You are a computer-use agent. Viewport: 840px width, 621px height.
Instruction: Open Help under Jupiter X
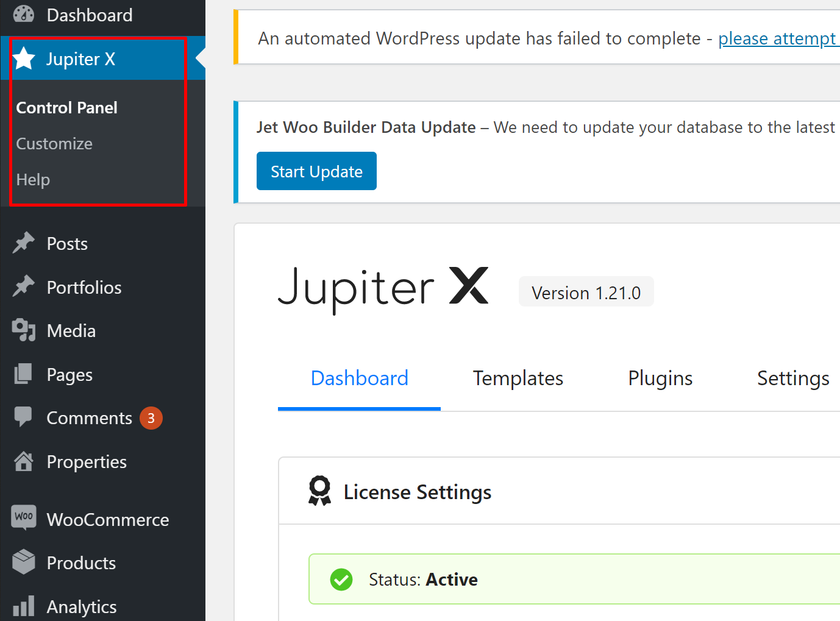[x=33, y=180]
